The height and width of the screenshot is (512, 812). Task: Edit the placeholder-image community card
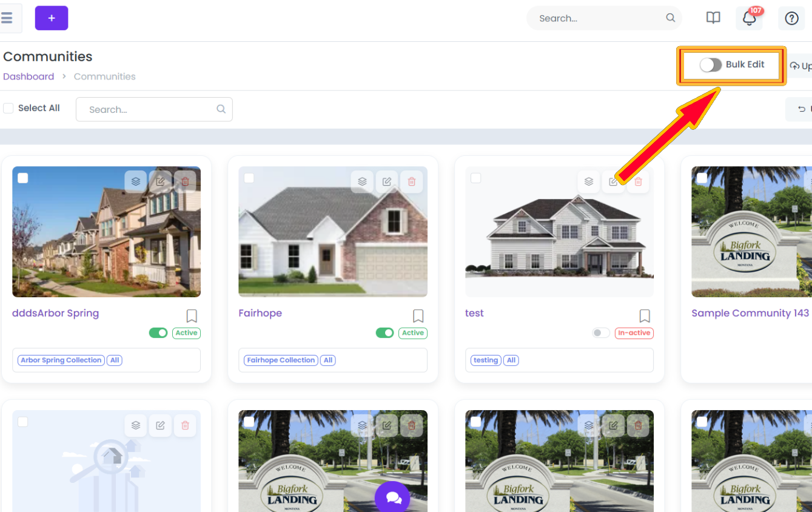[x=160, y=425]
